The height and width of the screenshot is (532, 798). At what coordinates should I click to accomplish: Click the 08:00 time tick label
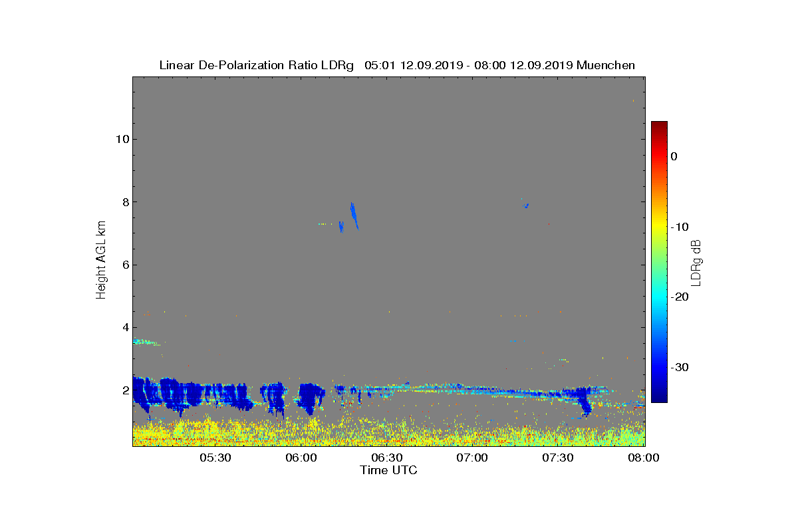(644, 458)
